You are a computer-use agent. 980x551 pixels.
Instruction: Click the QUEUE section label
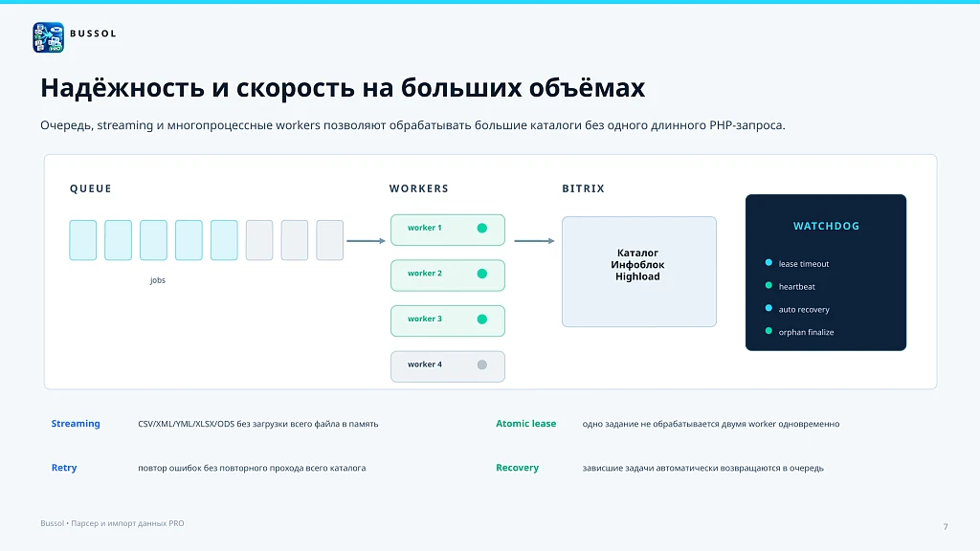point(91,188)
